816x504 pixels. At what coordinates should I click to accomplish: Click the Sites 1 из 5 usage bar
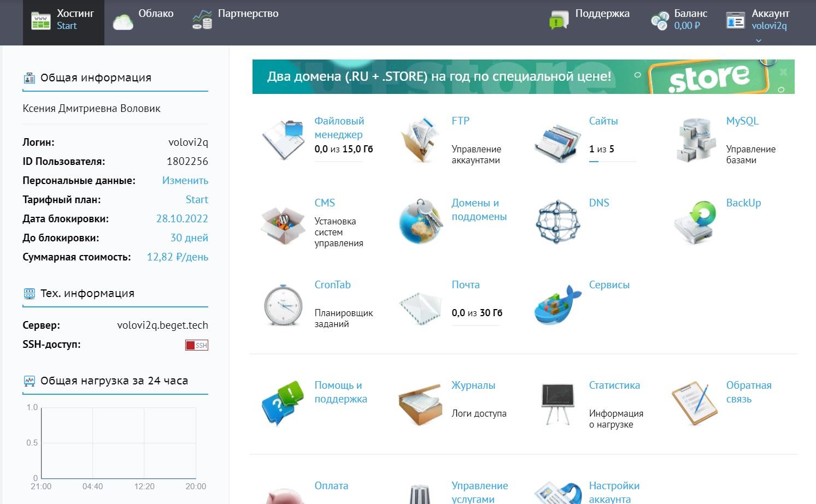pos(612,162)
